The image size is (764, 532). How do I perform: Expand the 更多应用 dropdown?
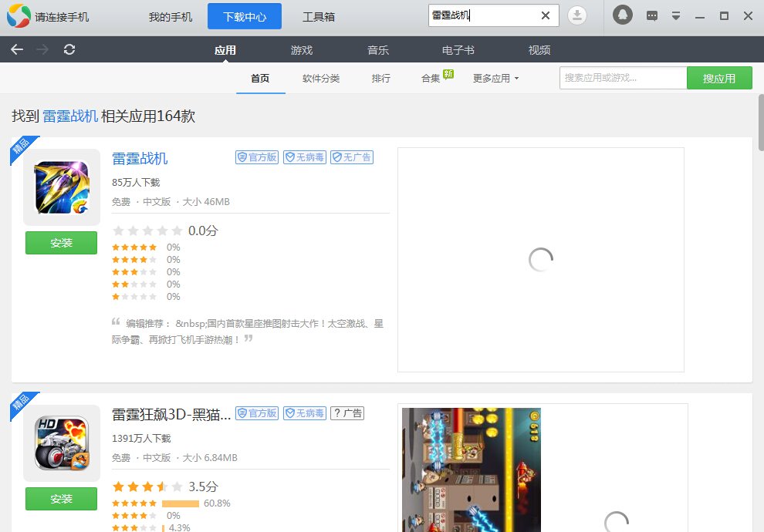point(495,78)
